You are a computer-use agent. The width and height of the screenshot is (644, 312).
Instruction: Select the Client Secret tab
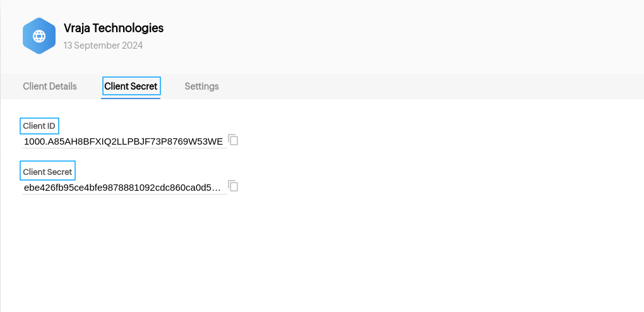pyautogui.click(x=131, y=87)
